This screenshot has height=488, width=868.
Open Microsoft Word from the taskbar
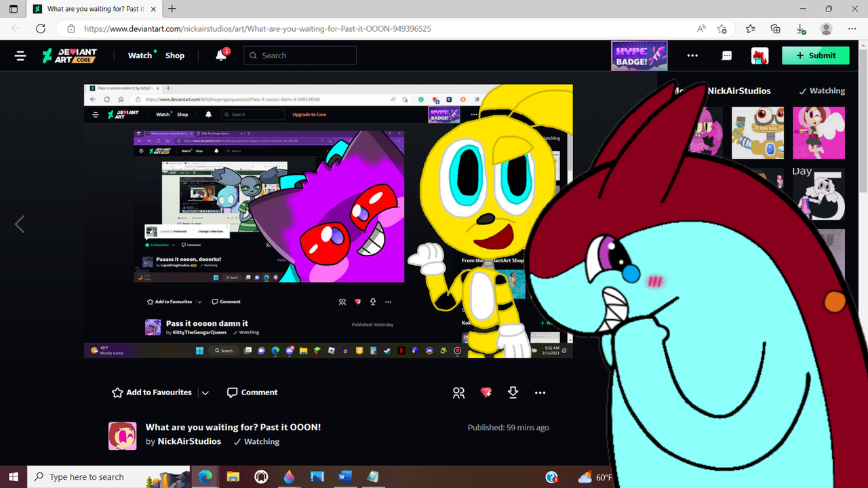344,477
